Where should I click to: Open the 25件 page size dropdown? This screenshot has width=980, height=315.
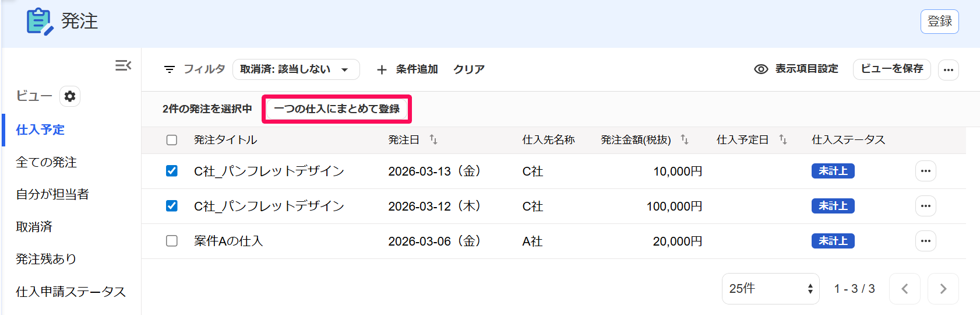(x=771, y=289)
